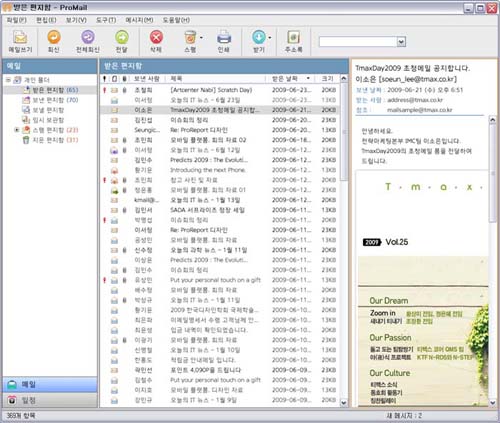This screenshot has height=423, width=500.
Task: Sort by the priority exclamation column header
Action: coord(105,79)
